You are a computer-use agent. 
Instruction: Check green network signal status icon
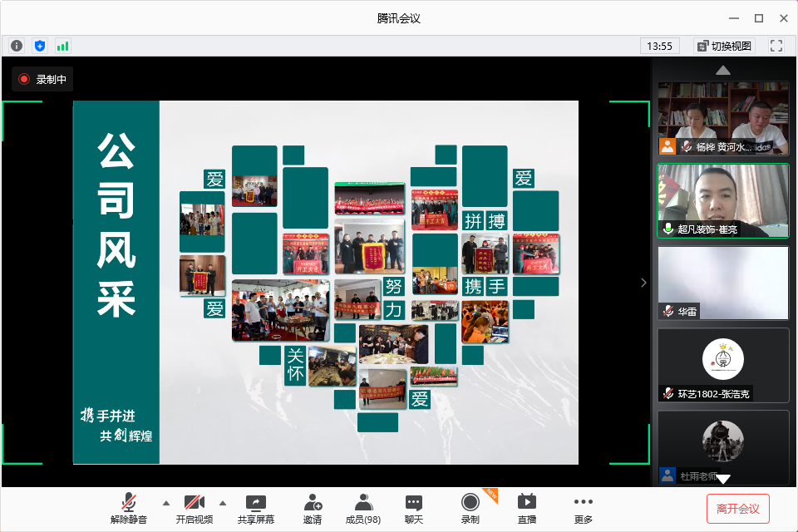pos(62,46)
